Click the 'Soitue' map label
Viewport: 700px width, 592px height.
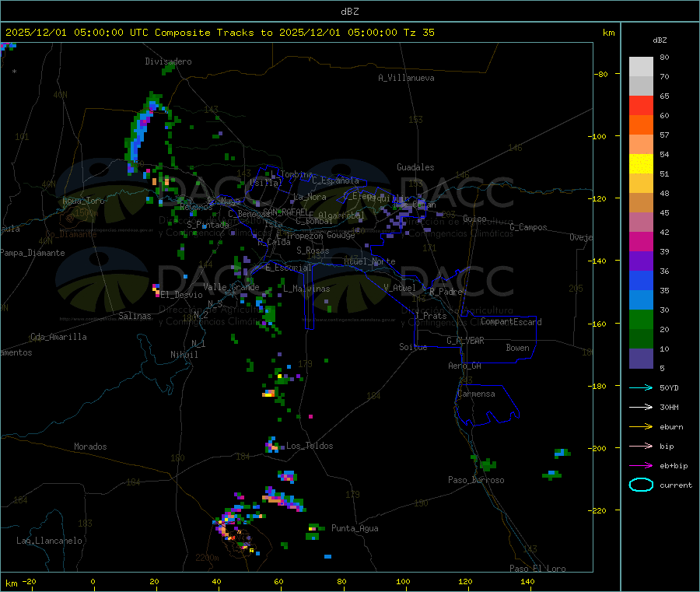point(414,347)
